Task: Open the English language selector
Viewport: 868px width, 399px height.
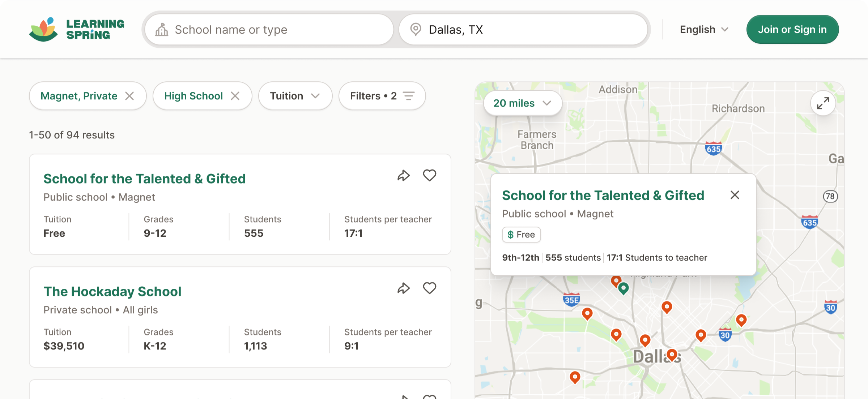Action: [704, 30]
